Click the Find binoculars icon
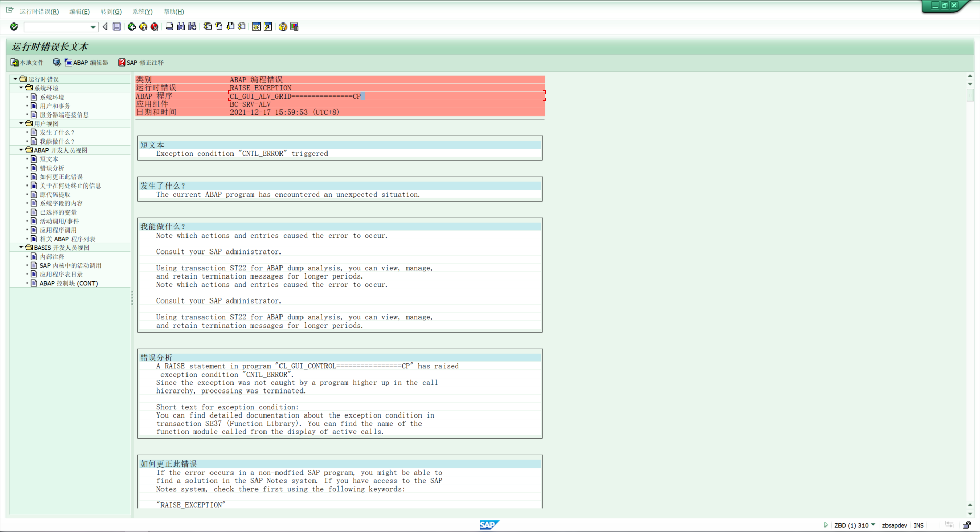 click(x=181, y=27)
